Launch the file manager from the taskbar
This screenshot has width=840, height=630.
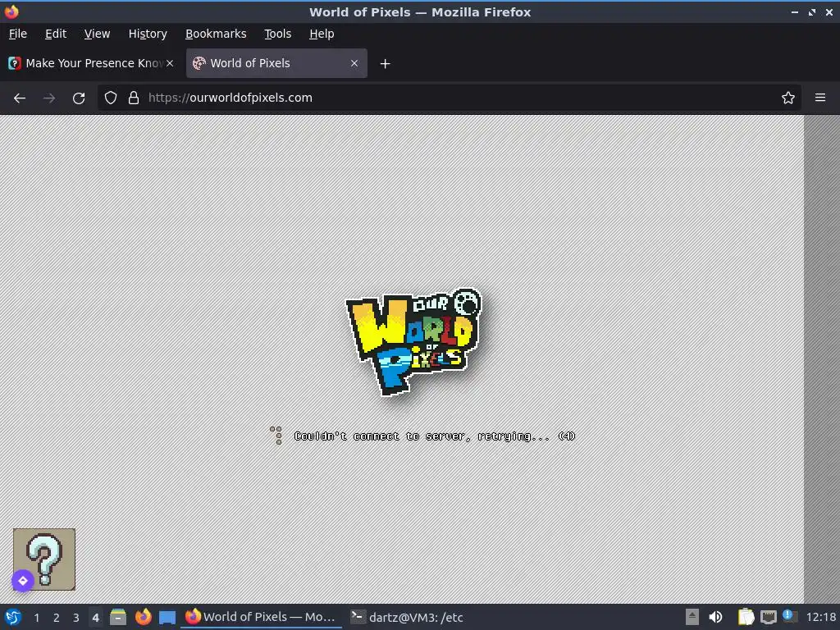coord(118,617)
